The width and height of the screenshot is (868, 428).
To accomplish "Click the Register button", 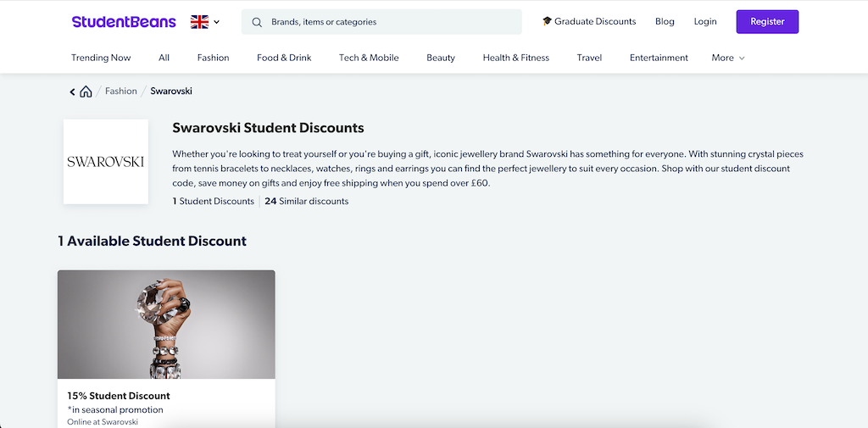I will [767, 21].
